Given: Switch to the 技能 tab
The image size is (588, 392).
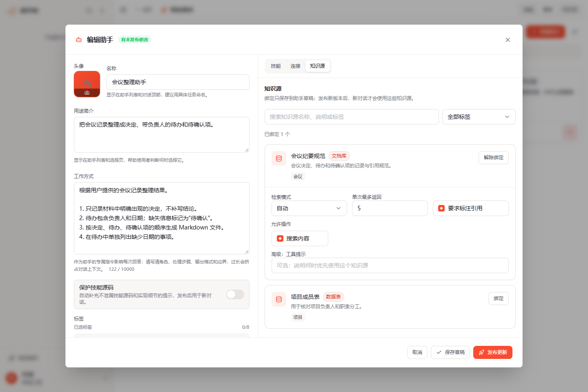Looking at the screenshot, I should [276, 66].
